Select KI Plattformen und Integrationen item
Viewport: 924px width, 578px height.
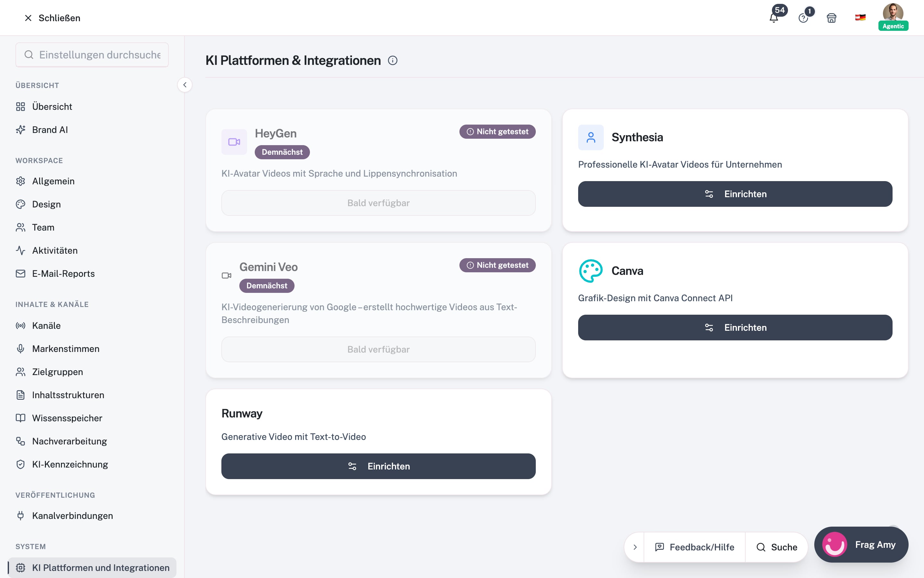point(92,568)
